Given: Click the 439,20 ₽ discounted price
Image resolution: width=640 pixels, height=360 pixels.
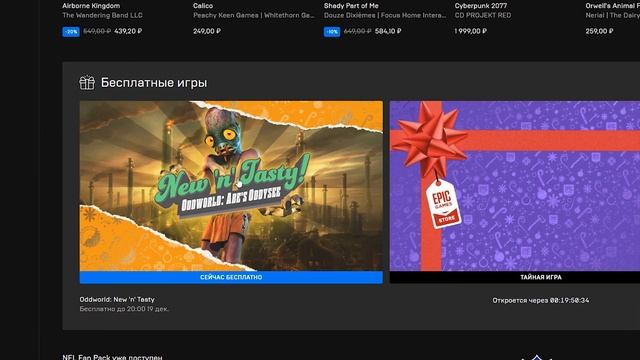Looking at the screenshot, I should (x=128, y=31).
